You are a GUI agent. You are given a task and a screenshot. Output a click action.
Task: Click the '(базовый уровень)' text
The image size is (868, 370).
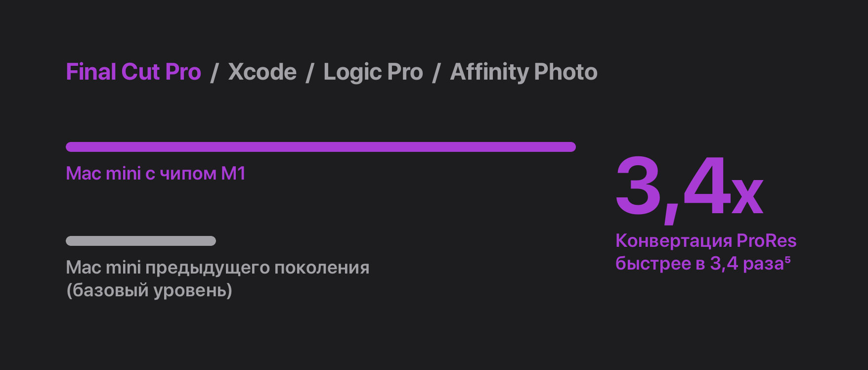(149, 290)
